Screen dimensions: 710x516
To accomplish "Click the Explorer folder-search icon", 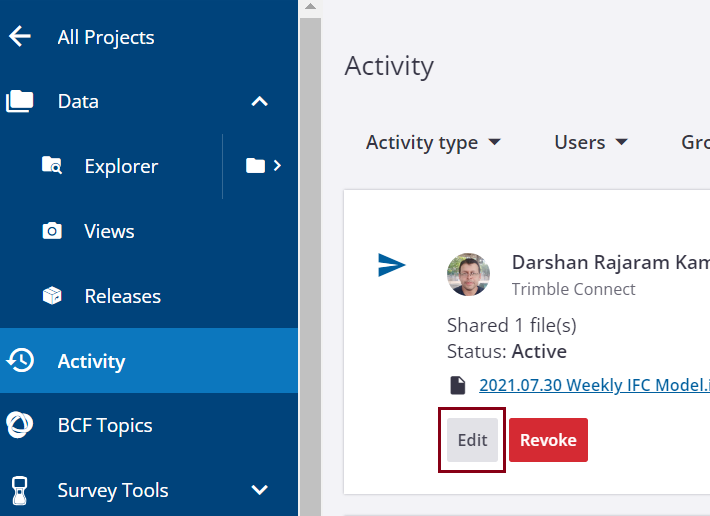I will 52,166.
